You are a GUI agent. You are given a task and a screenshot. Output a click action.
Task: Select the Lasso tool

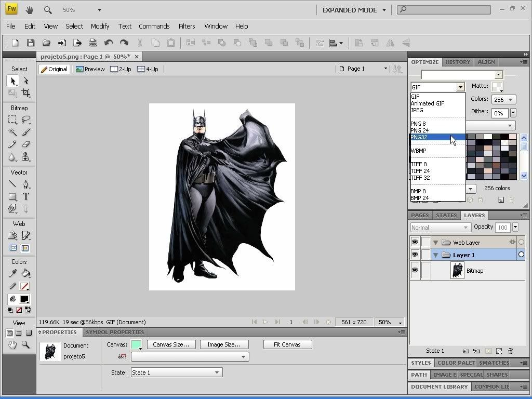pos(26,119)
